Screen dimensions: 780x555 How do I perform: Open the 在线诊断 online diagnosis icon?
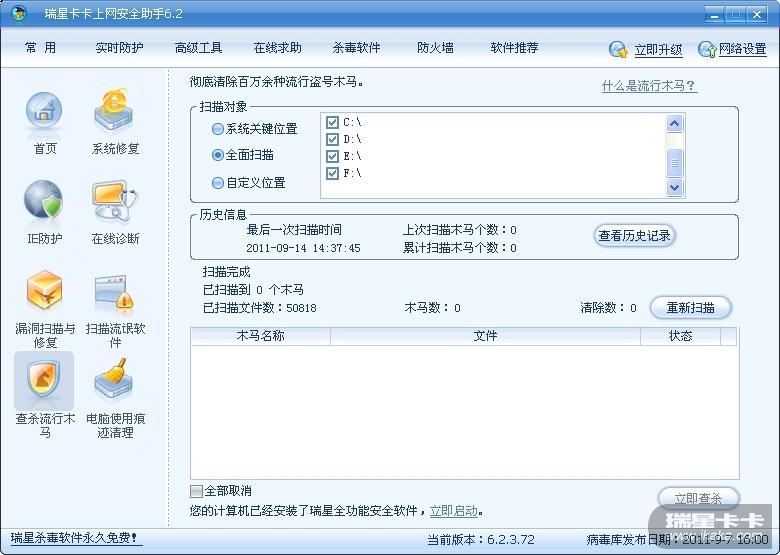pyautogui.click(x=114, y=200)
